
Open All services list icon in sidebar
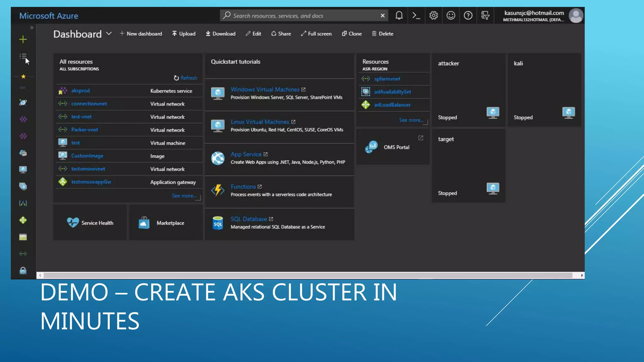(x=23, y=56)
